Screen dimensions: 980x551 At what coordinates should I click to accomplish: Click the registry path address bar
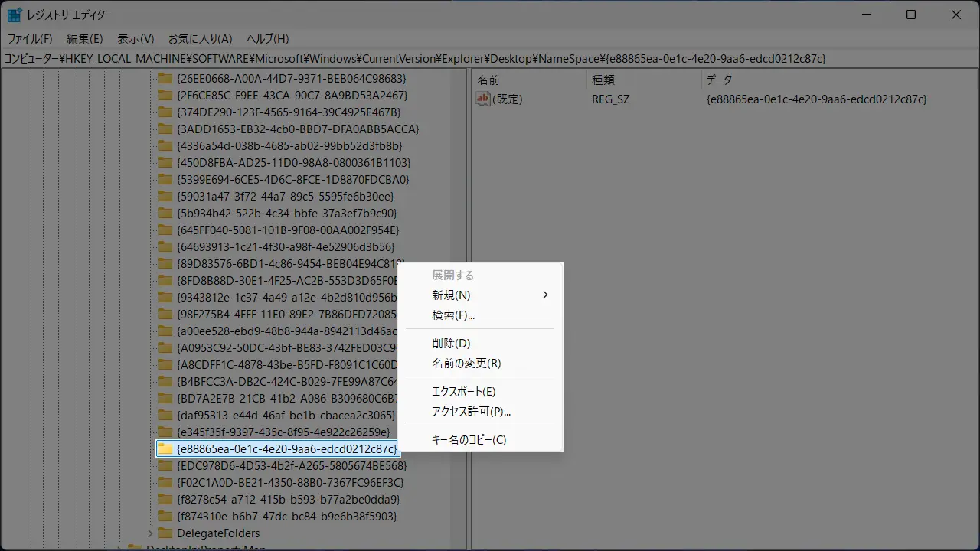(490, 58)
